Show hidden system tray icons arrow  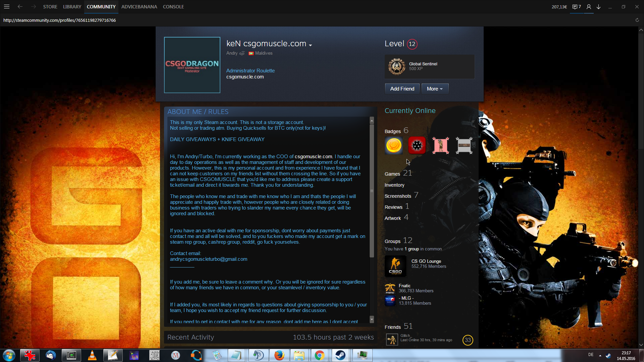[600, 355]
